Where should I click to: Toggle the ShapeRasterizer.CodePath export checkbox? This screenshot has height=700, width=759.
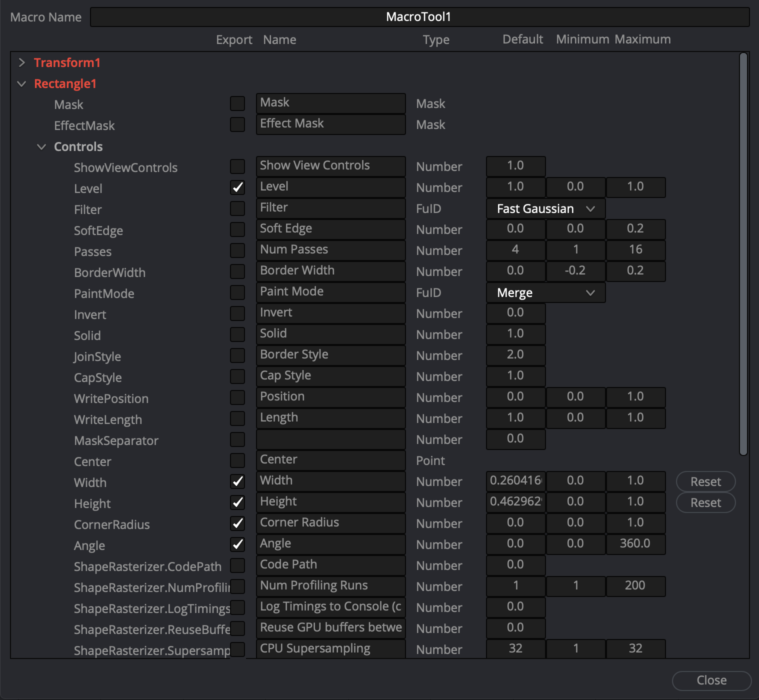pos(237,565)
